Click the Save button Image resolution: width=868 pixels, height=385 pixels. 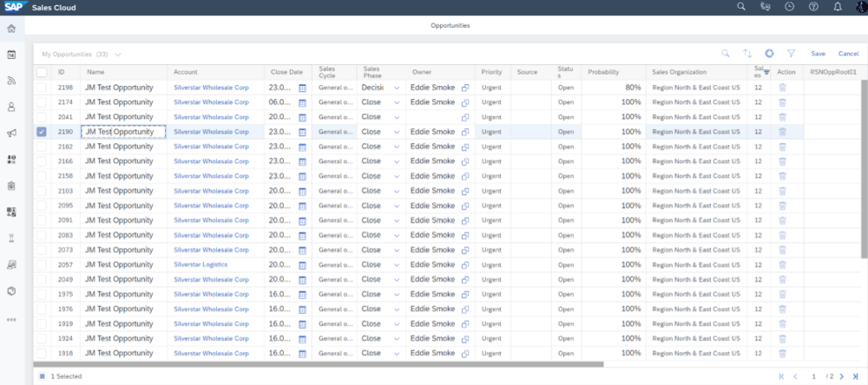(x=819, y=54)
